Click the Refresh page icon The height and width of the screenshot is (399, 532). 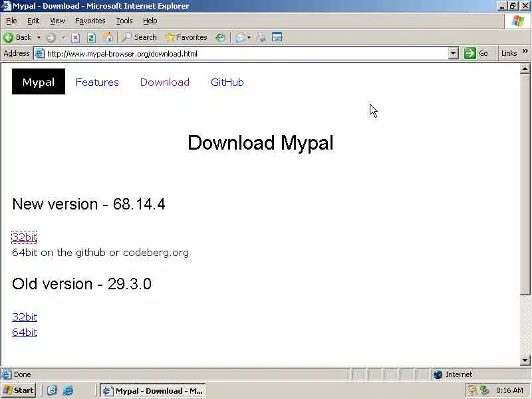pyautogui.click(x=91, y=37)
